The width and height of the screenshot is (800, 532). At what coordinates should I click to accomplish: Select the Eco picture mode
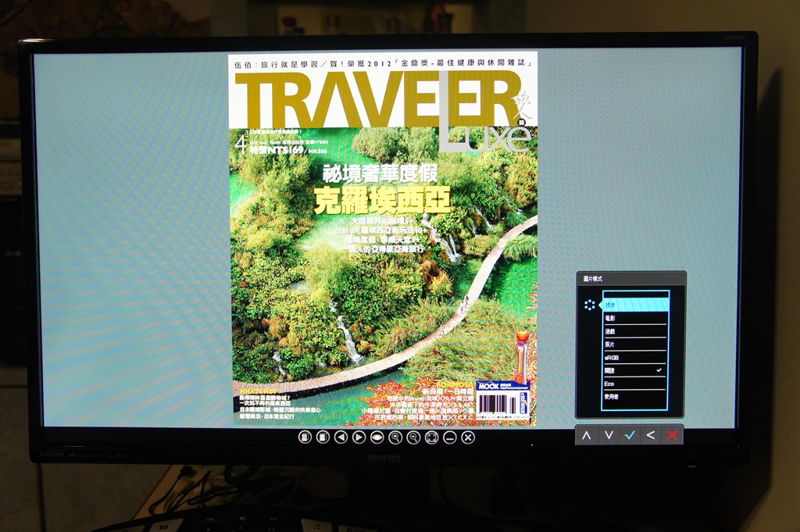(636, 384)
